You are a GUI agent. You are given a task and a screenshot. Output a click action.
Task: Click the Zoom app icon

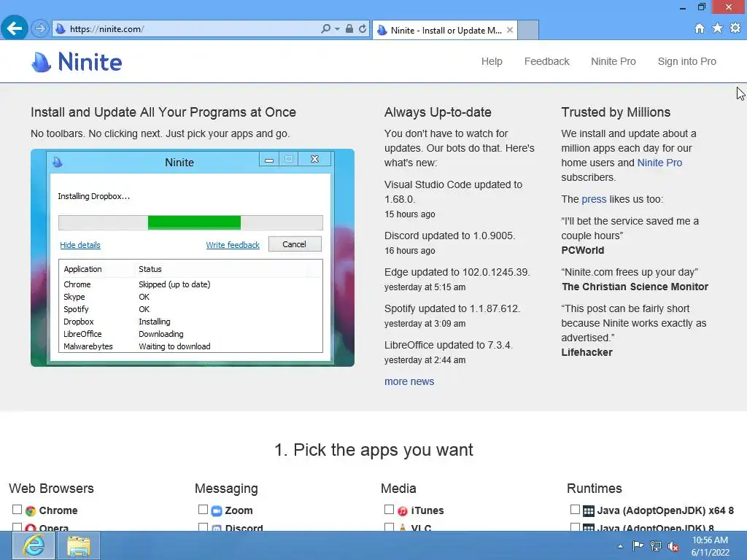pyautogui.click(x=216, y=511)
